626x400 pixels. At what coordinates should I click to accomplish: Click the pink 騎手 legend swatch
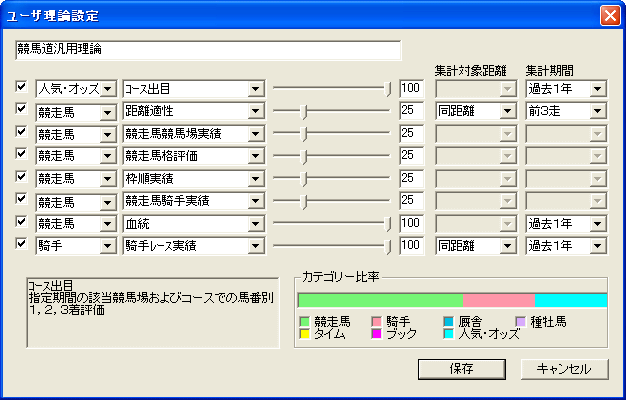coord(376,322)
